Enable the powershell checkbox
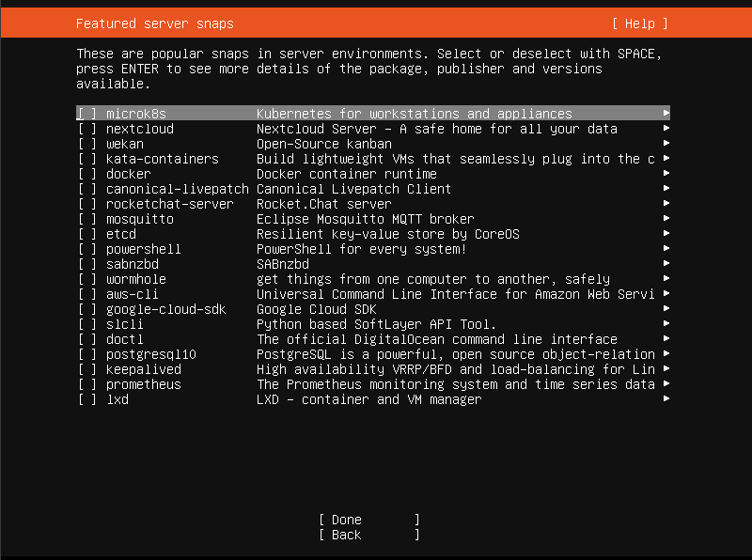 pyautogui.click(x=87, y=249)
